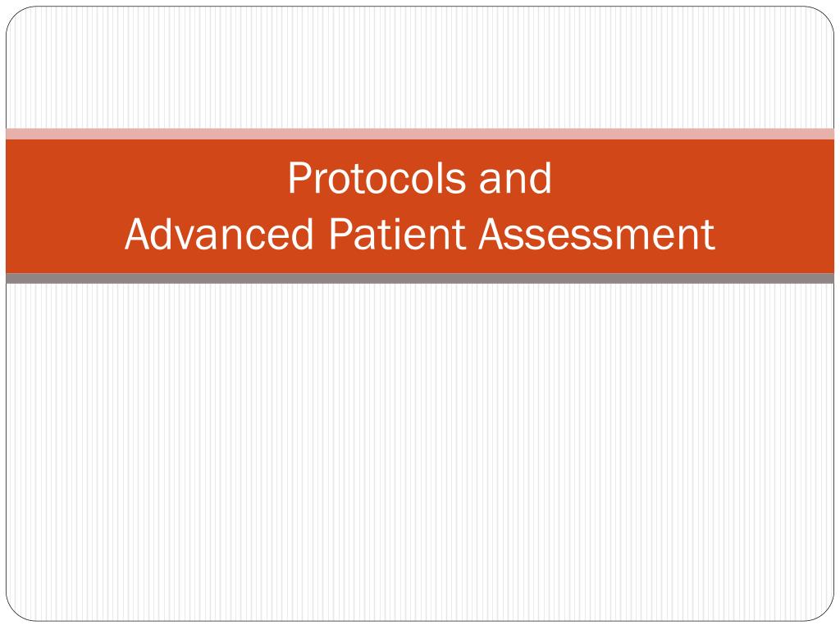Click the orange banner left of "Protocols"
Screen dimensions: 840x630
tap(144, 178)
